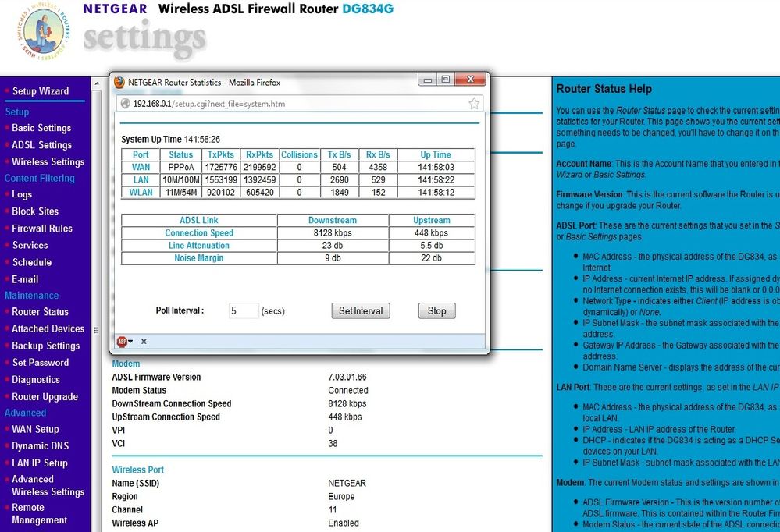Open Backup Settings page
The width and height of the screenshot is (780, 532).
[46, 346]
